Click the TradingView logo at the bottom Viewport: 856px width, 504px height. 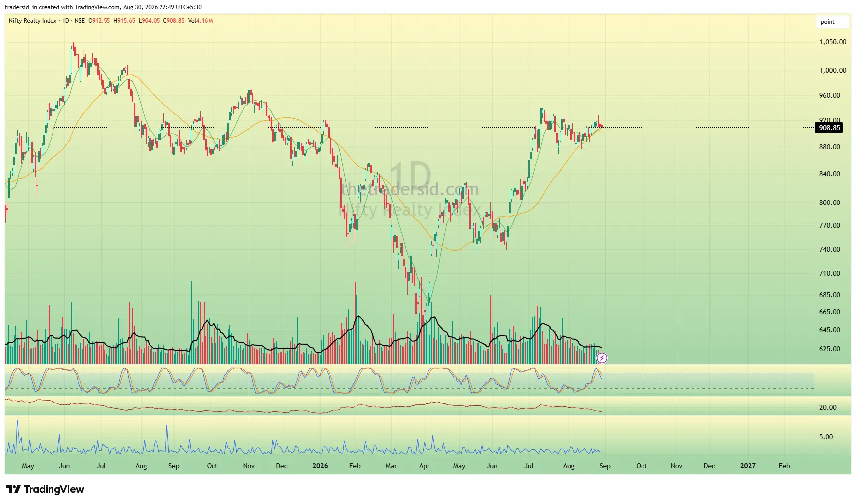[x=45, y=489]
